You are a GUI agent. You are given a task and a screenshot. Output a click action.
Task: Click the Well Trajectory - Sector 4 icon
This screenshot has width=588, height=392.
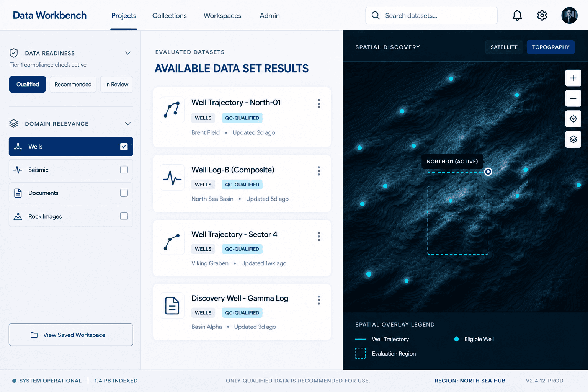[172, 242]
